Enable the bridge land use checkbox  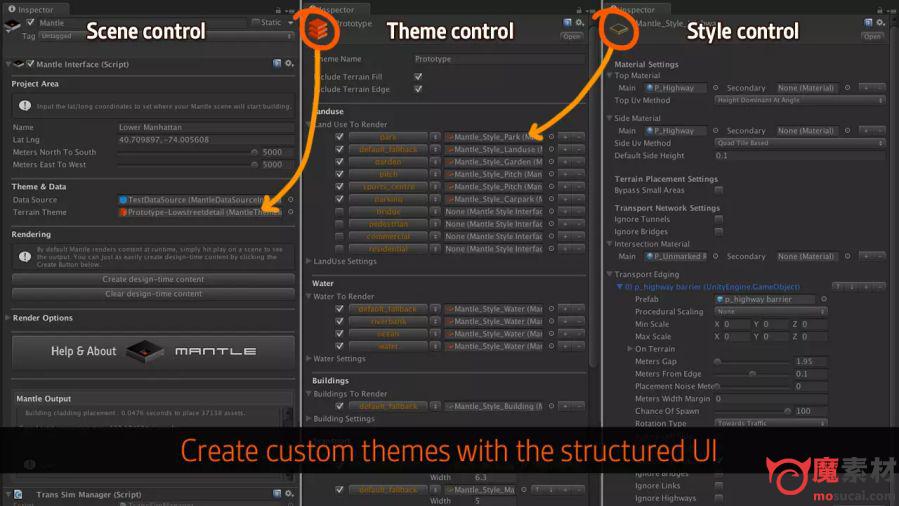(339, 211)
